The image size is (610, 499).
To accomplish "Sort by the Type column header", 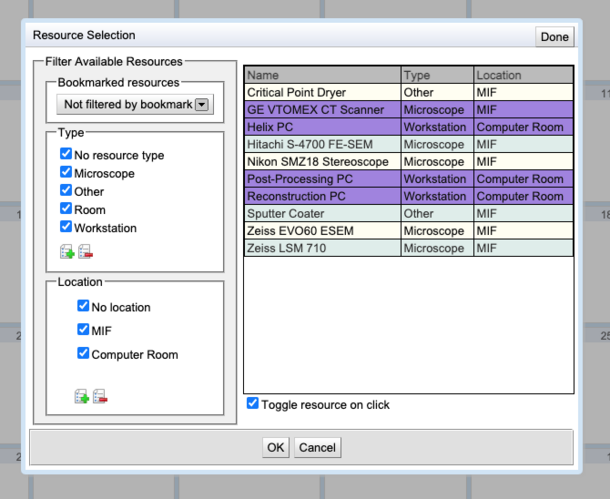I will point(437,75).
